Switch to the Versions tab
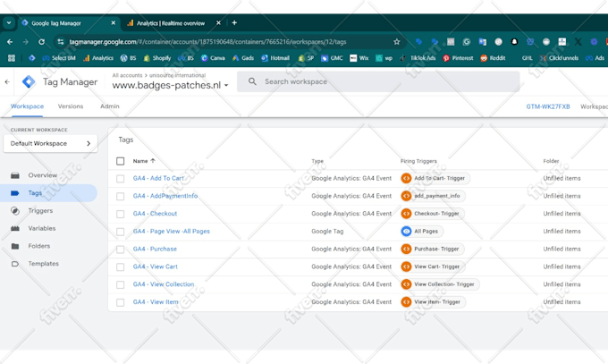Image resolution: width=608 pixels, height=364 pixels. tap(71, 106)
